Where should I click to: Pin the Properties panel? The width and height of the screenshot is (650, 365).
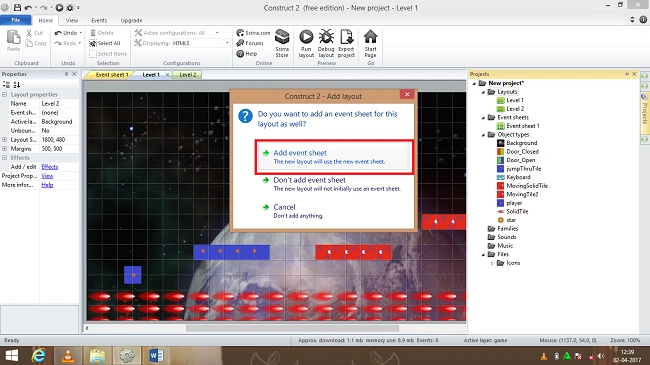click(x=66, y=74)
